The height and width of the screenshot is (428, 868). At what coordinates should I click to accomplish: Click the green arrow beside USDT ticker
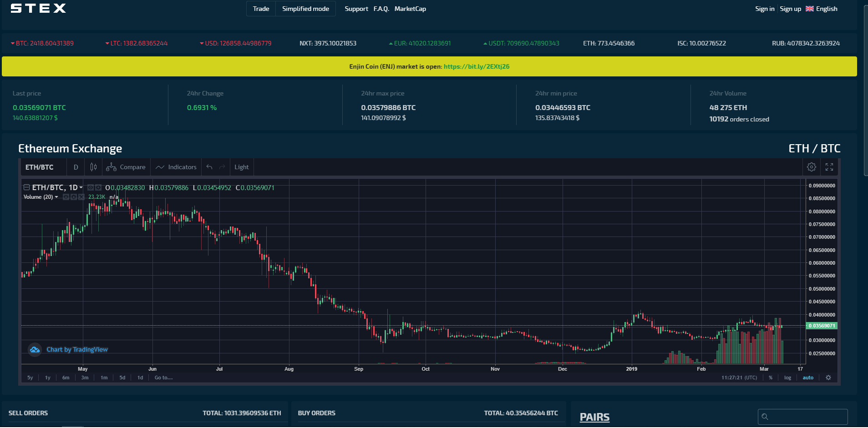[485, 44]
